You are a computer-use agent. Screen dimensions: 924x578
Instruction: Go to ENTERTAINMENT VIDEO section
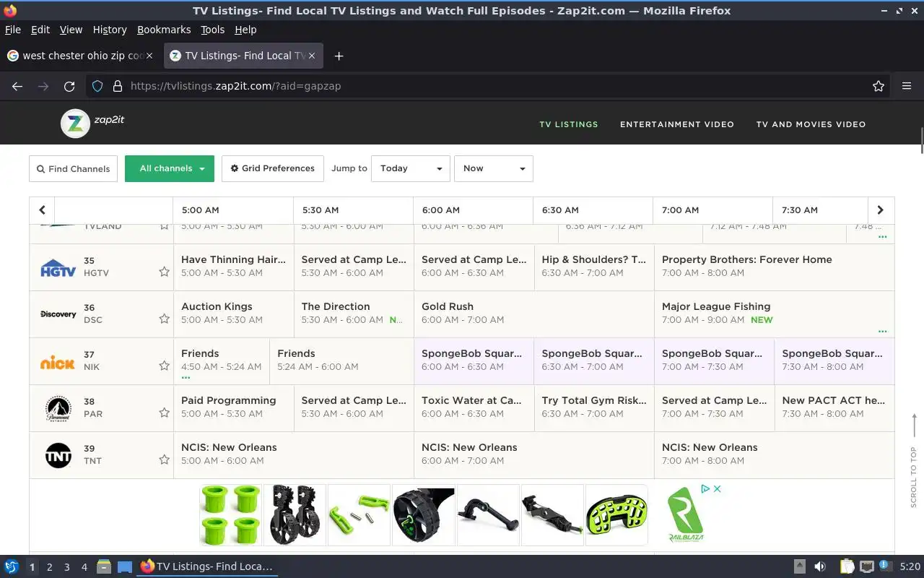[x=677, y=124]
